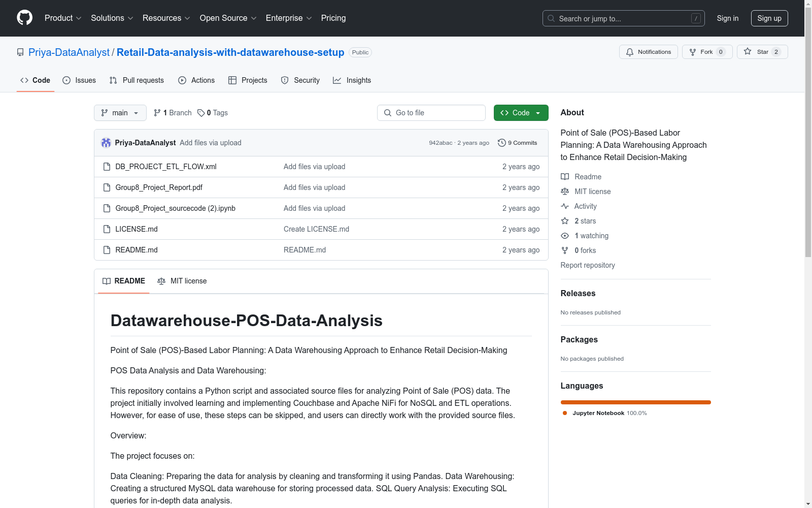Image resolution: width=812 pixels, height=508 pixels.
Task: Open commit hash 942abac
Action: pos(441,143)
